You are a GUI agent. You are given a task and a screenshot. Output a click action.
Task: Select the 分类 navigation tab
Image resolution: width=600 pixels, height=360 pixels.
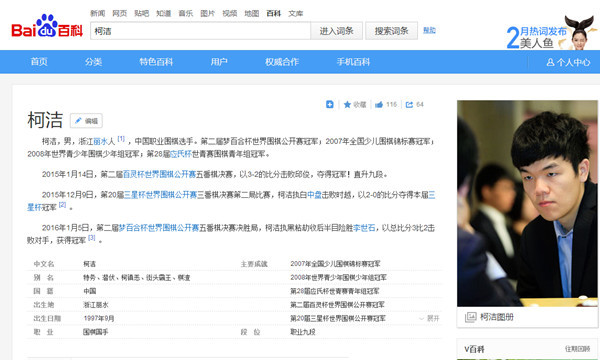(93, 62)
